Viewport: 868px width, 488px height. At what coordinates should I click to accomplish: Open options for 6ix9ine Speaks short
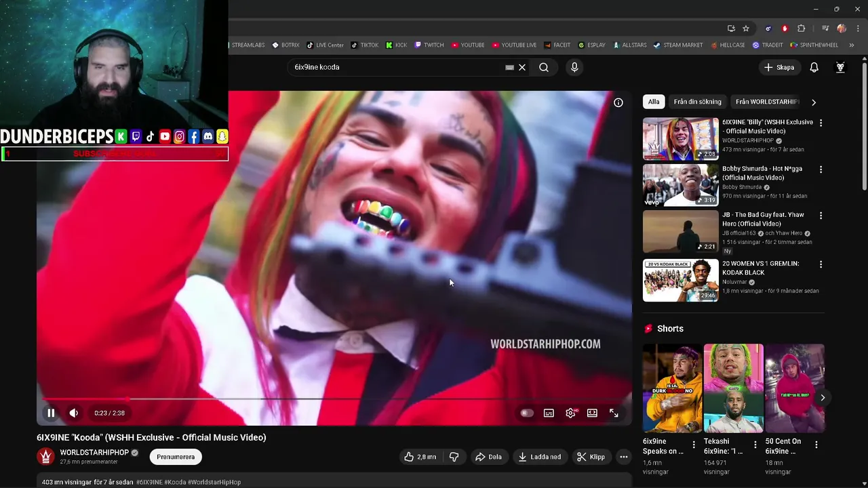point(694,445)
